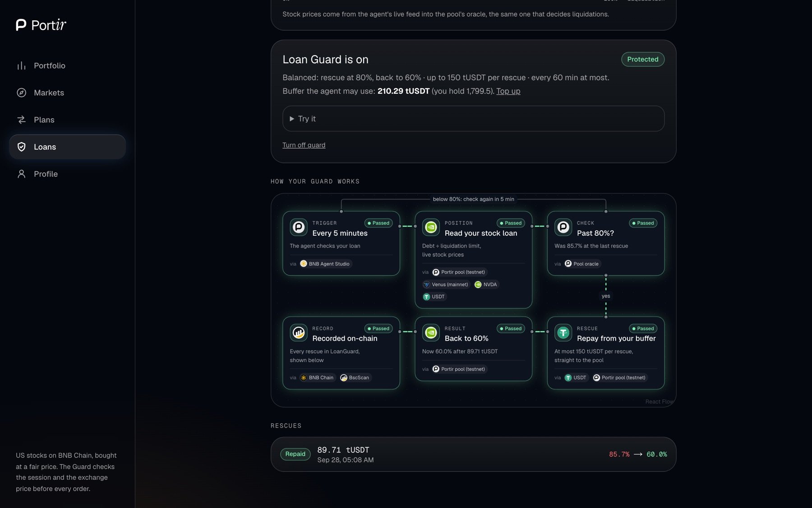Click the Loans shield icon
Viewport: 812px width, 508px height.
[x=21, y=147]
